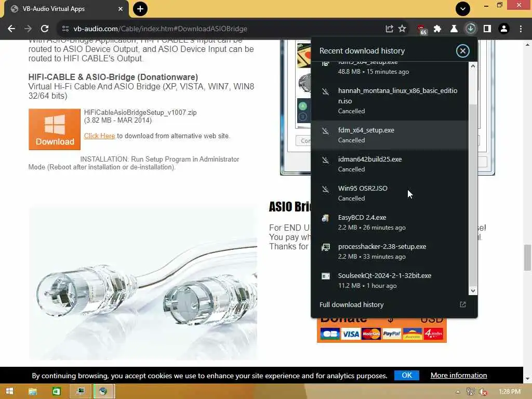Click cancelled icon beside idman642build25.exe

[x=325, y=159]
